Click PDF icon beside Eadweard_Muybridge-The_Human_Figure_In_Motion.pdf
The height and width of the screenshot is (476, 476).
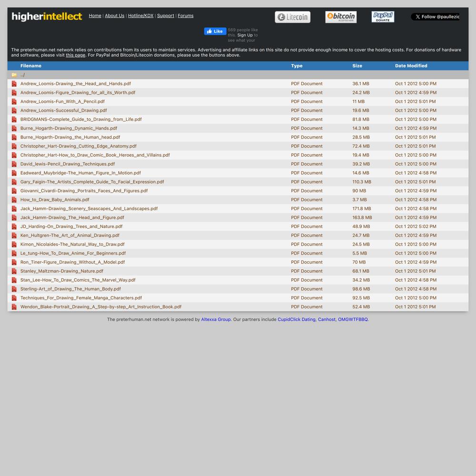pyautogui.click(x=14, y=173)
